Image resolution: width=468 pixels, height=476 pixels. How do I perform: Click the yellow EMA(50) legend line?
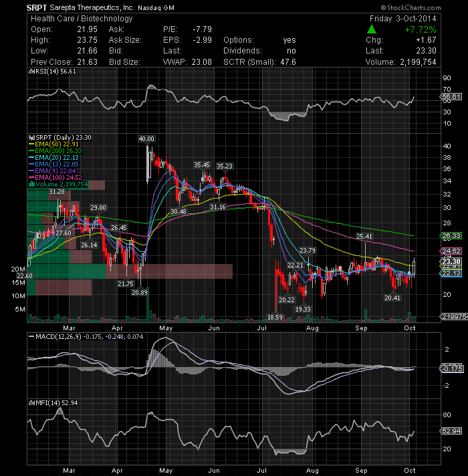pyautogui.click(x=31, y=144)
